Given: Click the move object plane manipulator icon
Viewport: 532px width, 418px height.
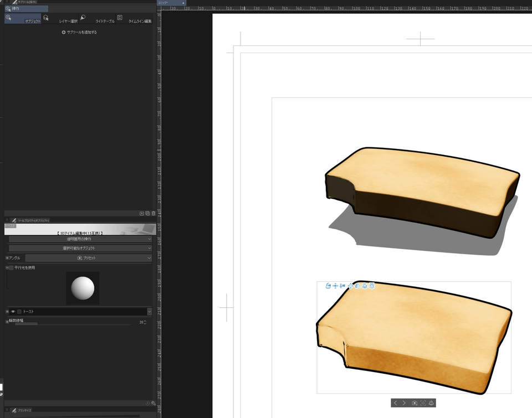Looking at the screenshot, I should pos(351,286).
